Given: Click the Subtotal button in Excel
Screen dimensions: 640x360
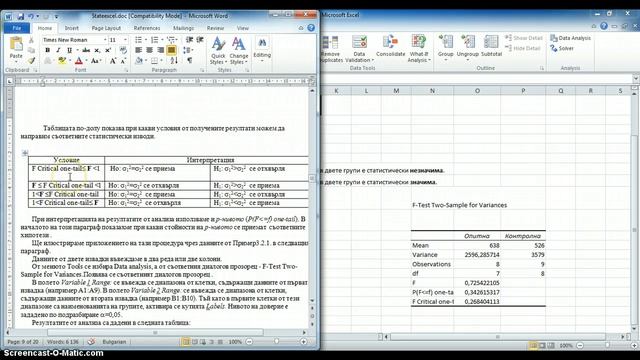Looking at the screenshot, I should [491, 47].
